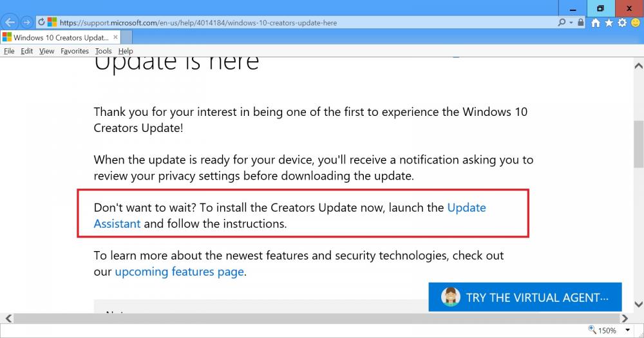
Task: Open the Tools menu
Action: click(104, 51)
